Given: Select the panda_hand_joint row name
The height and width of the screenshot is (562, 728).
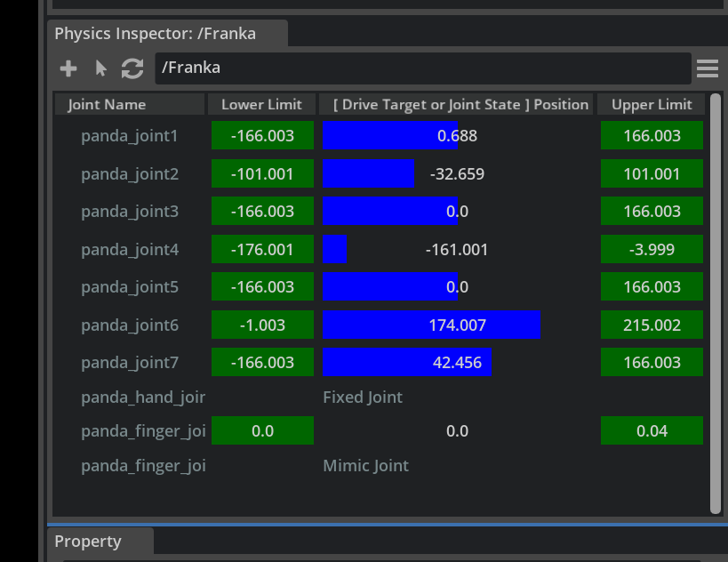Looking at the screenshot, I should [x=143, y=397].
